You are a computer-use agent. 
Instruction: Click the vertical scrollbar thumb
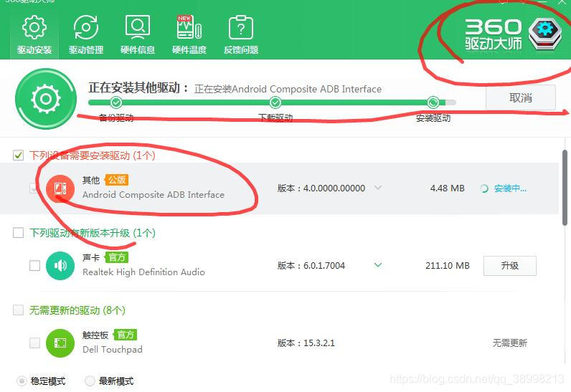tap(565, 188)
